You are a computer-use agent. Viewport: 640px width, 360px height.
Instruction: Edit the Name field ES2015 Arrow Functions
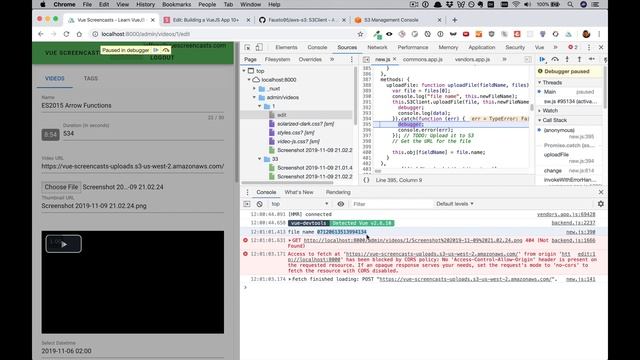(132, 106)
